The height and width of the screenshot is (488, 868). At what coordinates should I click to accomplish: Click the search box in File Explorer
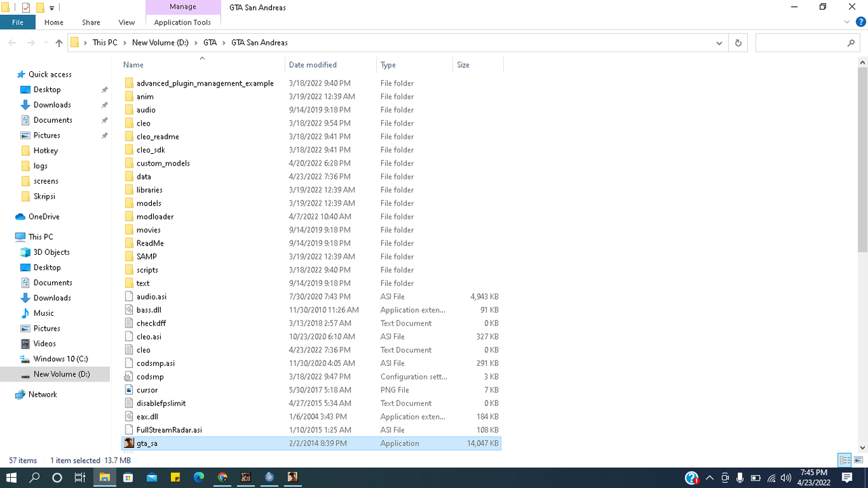click(x=808, y=43)
